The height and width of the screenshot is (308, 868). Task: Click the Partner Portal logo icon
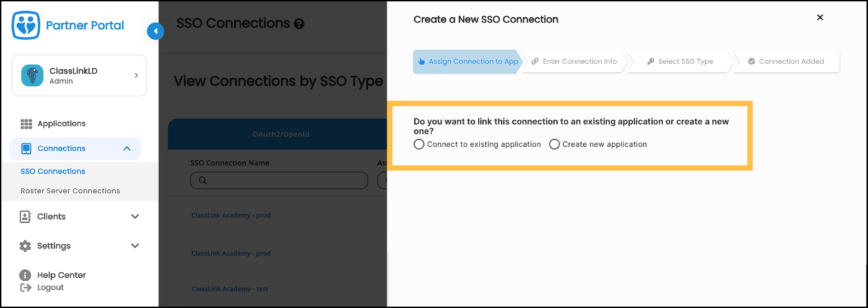[26, 25]
